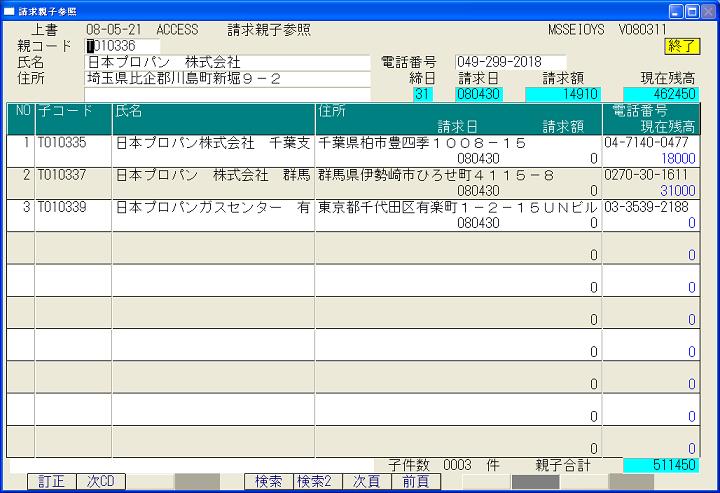The image size is (720, 493).
Task: Click address 東京都千代田区有楽町1-2-15UNビル
Action: [x=457, y=207]
